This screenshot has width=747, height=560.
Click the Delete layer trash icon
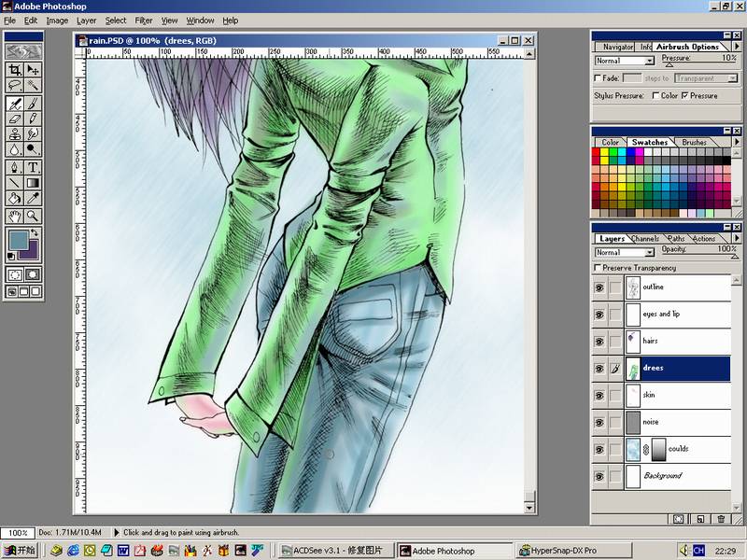pyautogui.click(x=721, y=519)
